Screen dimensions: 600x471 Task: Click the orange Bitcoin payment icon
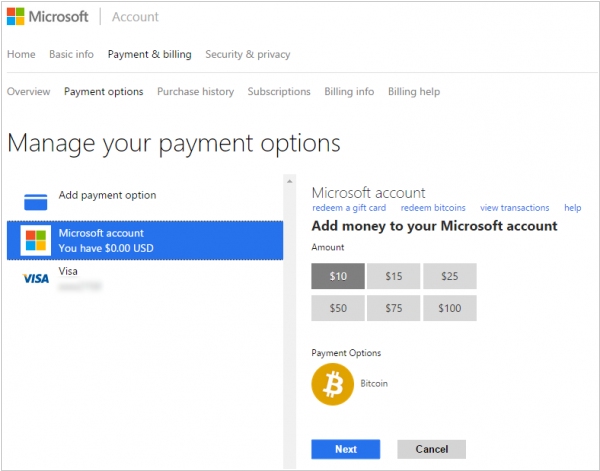332,384
